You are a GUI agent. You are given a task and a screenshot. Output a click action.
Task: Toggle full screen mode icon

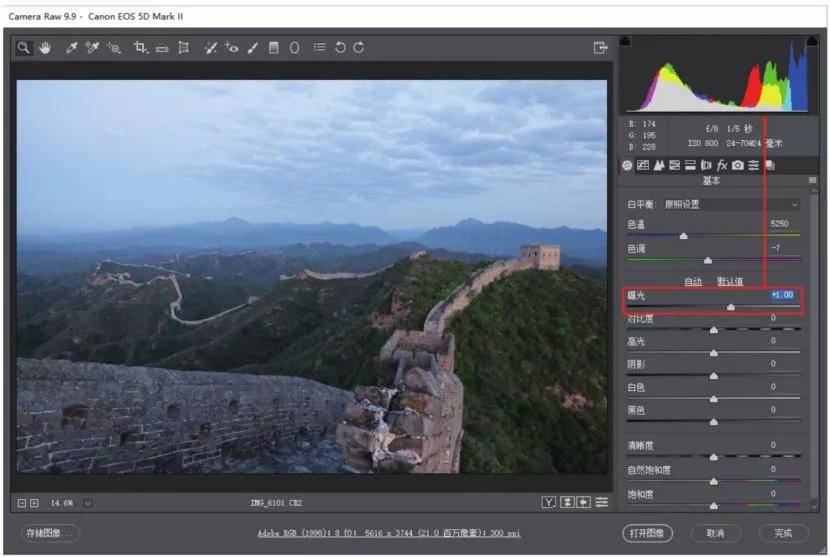(600, 48)
